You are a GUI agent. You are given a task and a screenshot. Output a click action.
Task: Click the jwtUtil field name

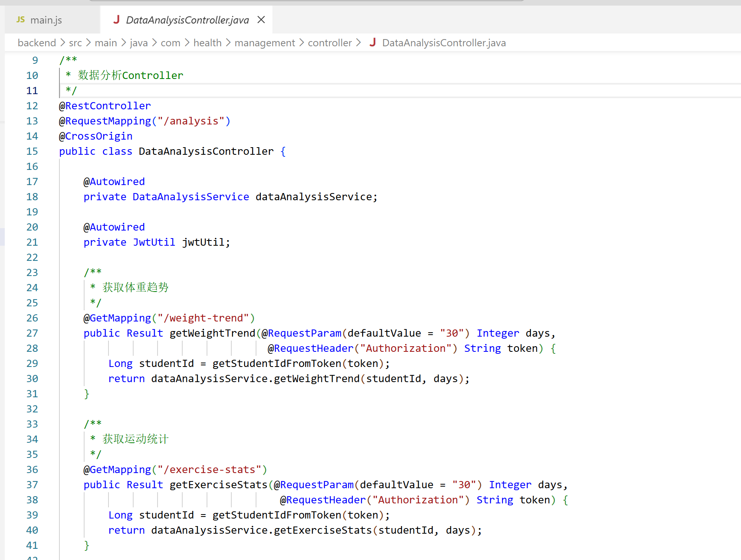point(203,242)
